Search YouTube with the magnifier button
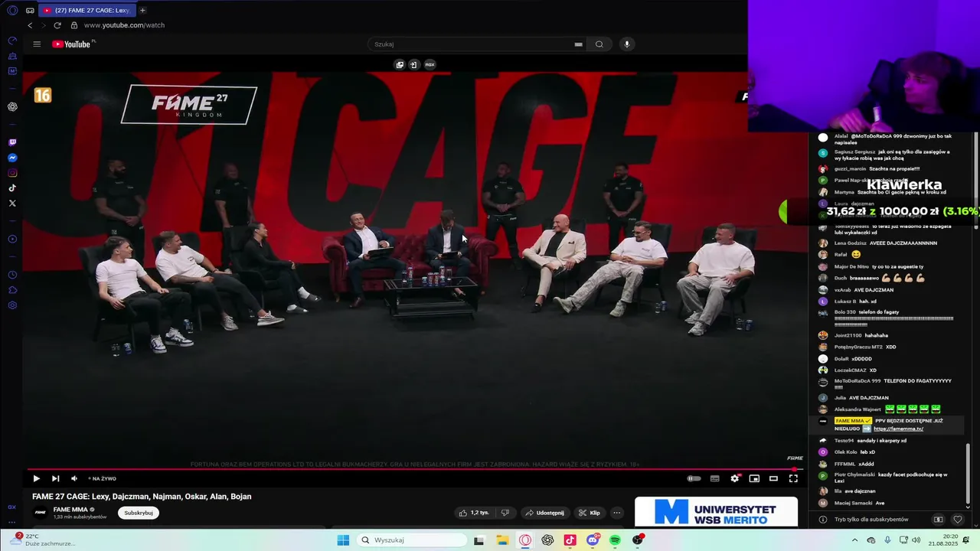 [599, 44]
